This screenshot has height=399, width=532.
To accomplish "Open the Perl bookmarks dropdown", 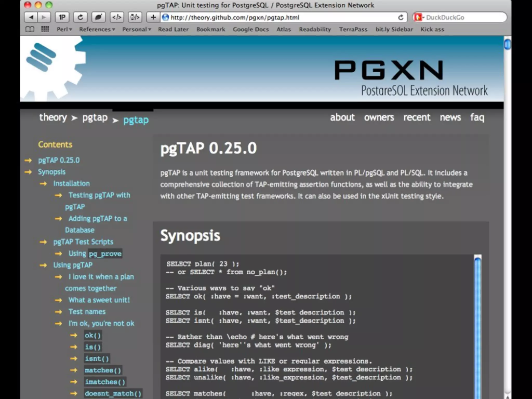I will 64,29.
